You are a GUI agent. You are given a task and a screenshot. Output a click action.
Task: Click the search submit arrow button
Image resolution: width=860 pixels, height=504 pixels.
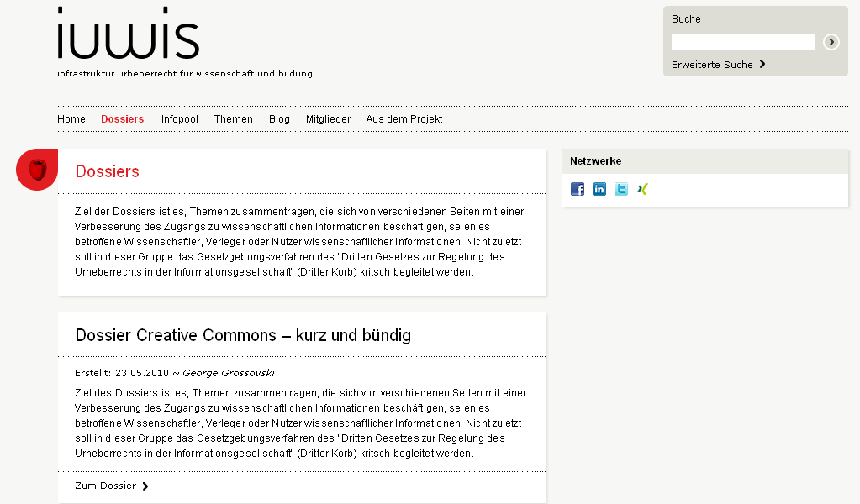click(x=831, y=42)
